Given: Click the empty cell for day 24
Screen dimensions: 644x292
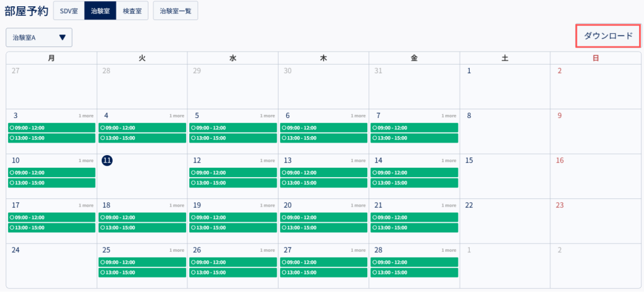Looking at the screenshot, I should [52, 266].
